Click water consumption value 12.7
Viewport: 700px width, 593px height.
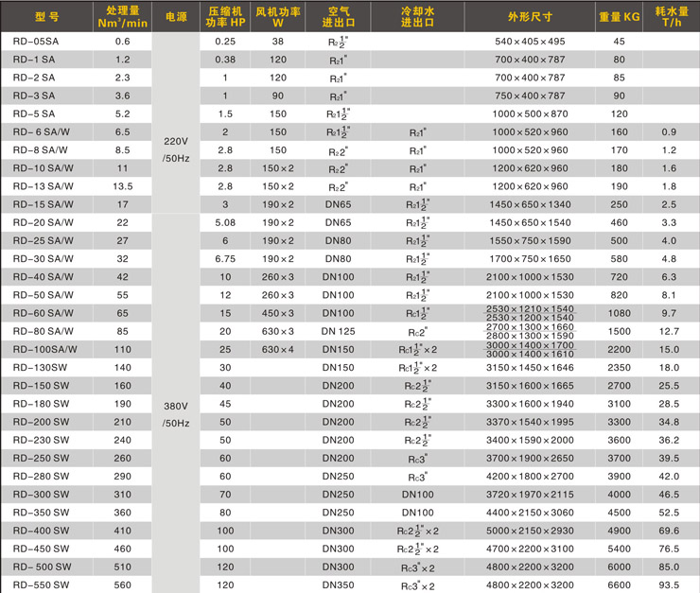coord(669,331)
